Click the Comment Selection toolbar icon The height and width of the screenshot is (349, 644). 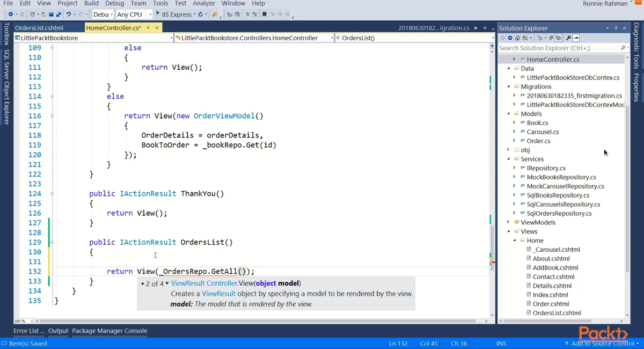click(x=247, y=14)
